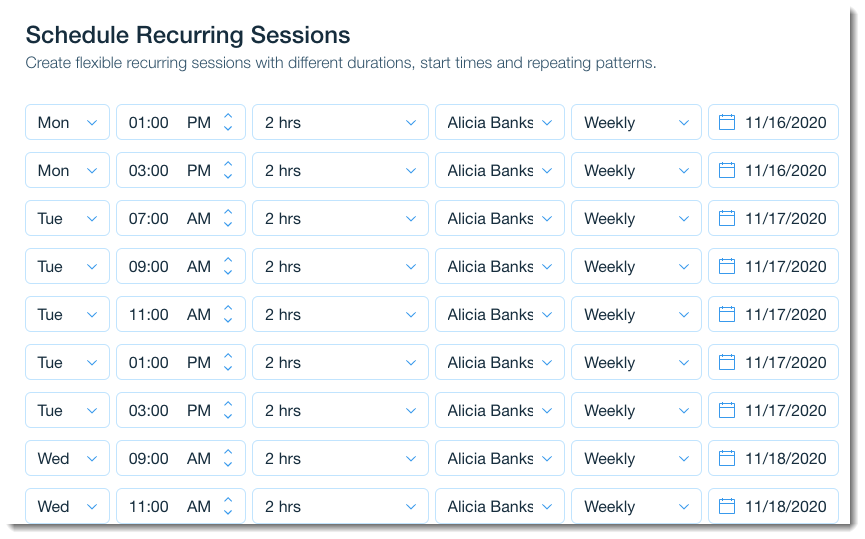This screenshot has width=865, height=539.
Task: Open Alicia Banks dropdown in Wed 11:00 AM row
Action: coord(500,506)
